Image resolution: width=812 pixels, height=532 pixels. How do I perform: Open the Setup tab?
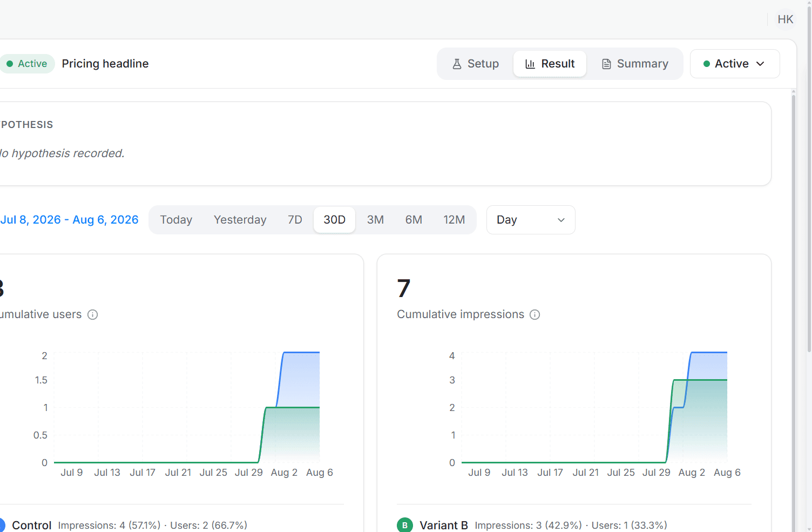tap(476, 64)
